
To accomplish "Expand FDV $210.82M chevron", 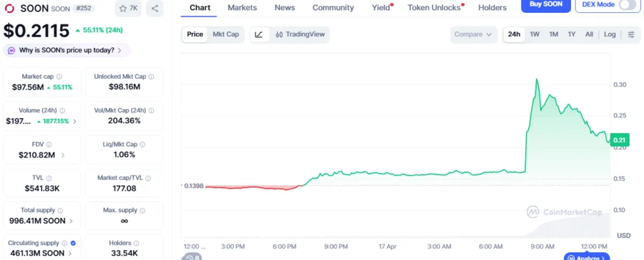I will click(62, 155).
